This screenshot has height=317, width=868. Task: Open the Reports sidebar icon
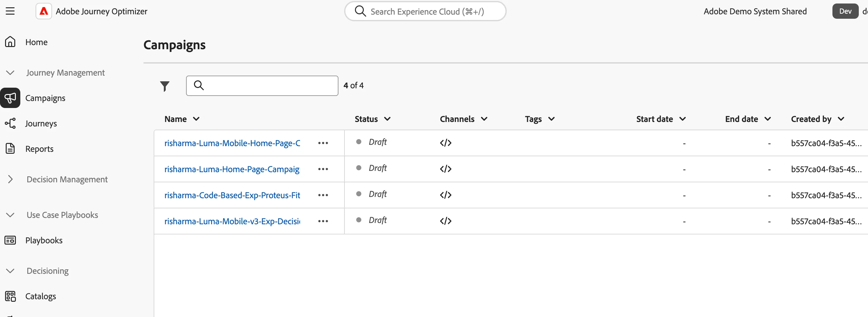point(10,148)
